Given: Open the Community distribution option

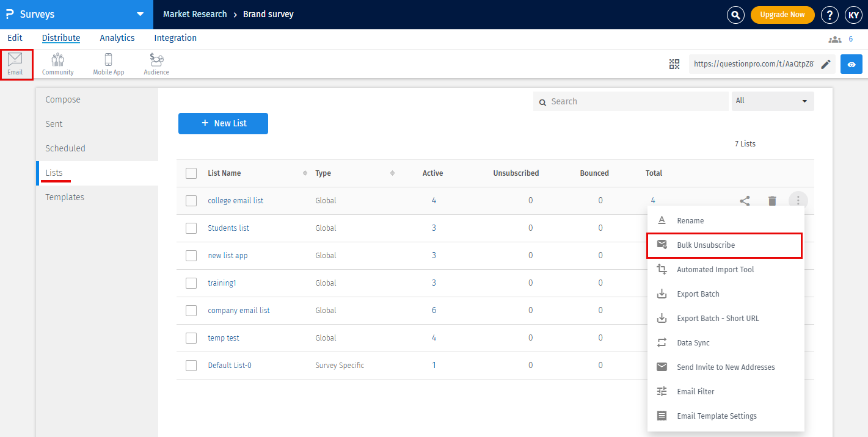Looking at the screenshot, I should [57, 64].
